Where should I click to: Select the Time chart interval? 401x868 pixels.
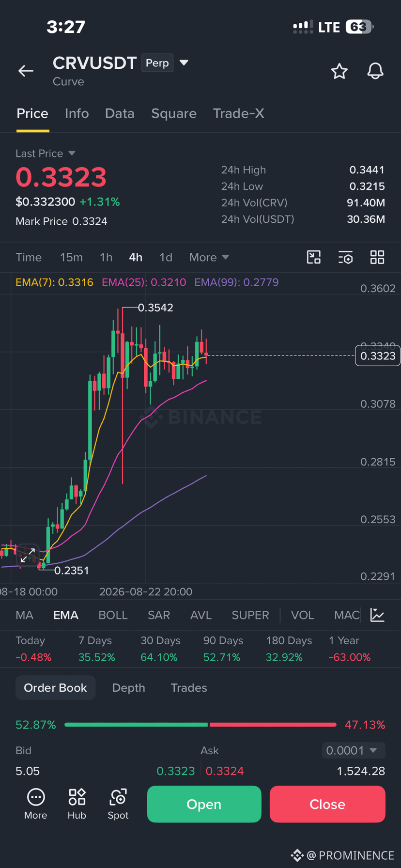point(29,257)
